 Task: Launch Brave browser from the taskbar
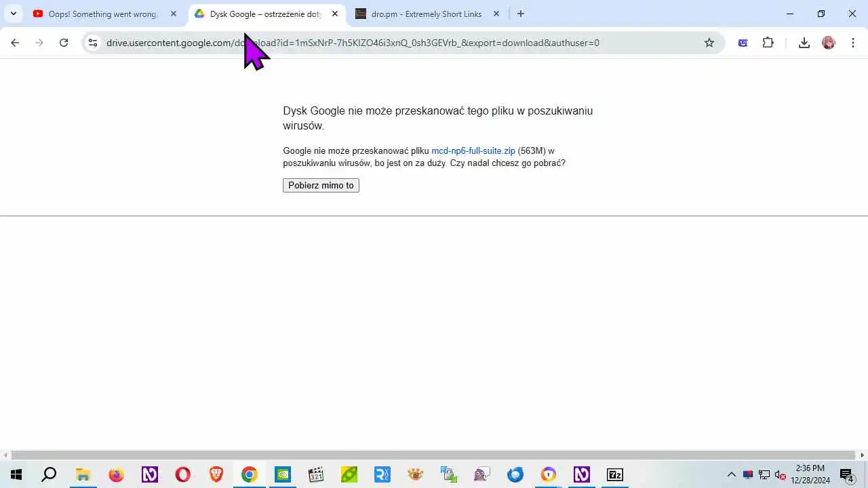click(216, 474)
